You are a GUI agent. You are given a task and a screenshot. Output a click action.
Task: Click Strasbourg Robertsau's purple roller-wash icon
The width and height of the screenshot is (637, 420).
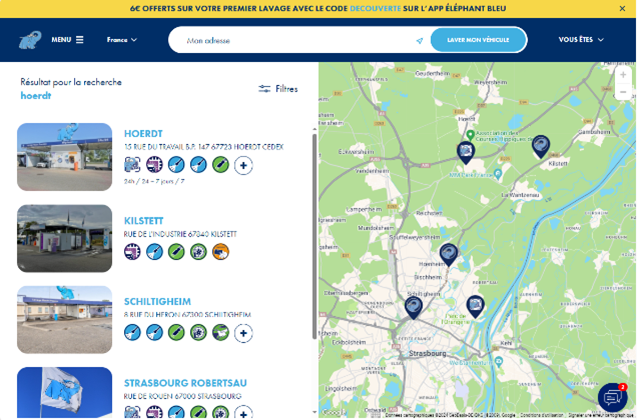(x=154, y=412)
